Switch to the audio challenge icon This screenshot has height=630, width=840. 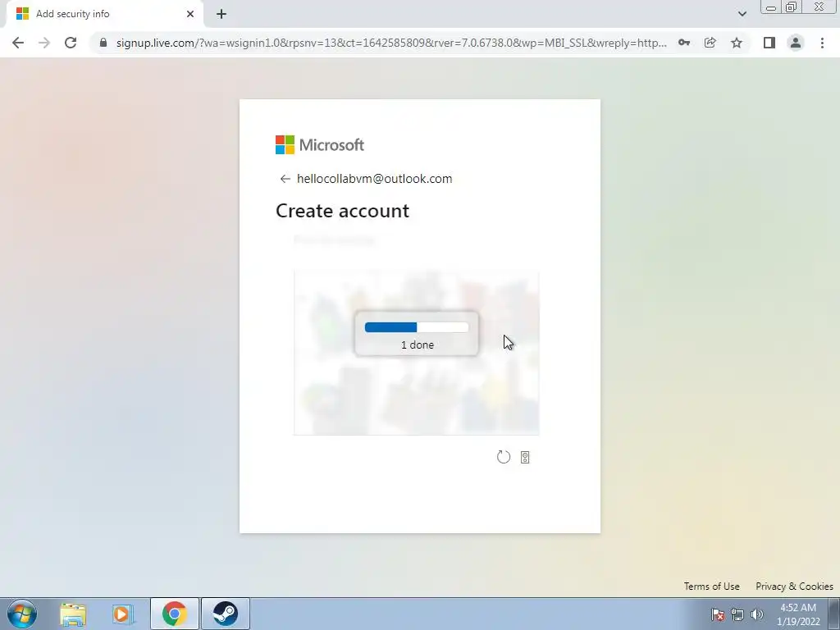[x=525, y=457]
